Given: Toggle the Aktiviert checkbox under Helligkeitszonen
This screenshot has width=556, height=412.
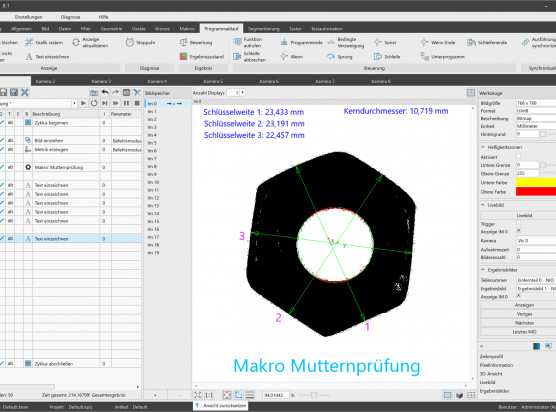Looking at the screenshot, I should pyautogui.click(x=519, y=156).
